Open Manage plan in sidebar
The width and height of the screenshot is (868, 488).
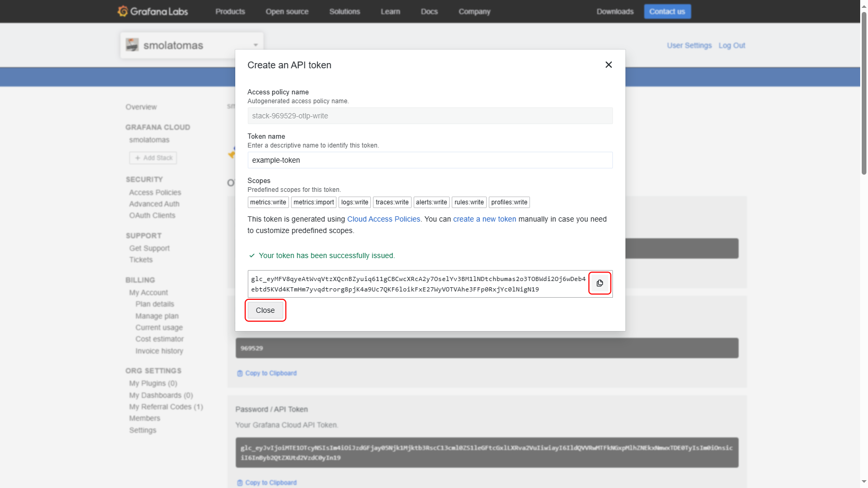click(x=156, y=316)
